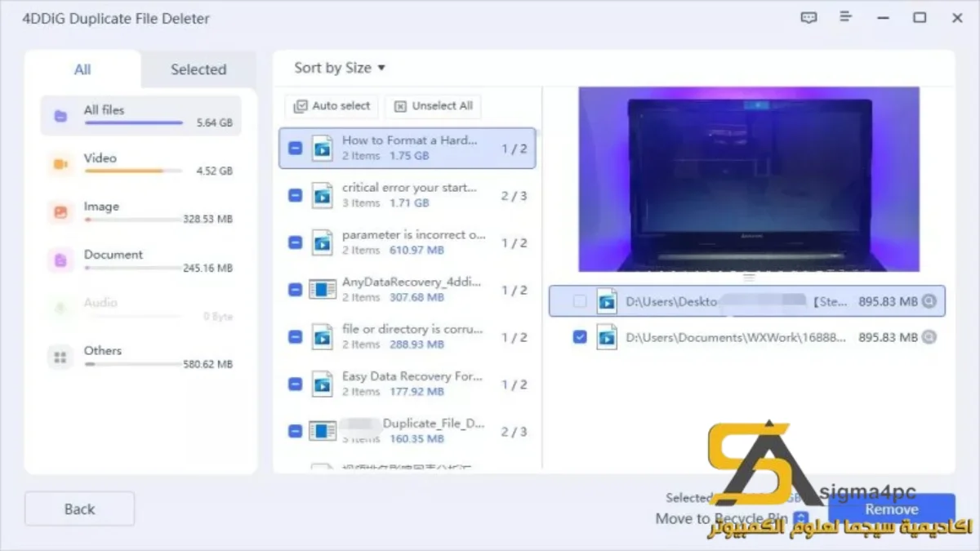Click the Unselect All cross icon
The width and height of the screenshot is (980, 551).
tap(400, 106)
